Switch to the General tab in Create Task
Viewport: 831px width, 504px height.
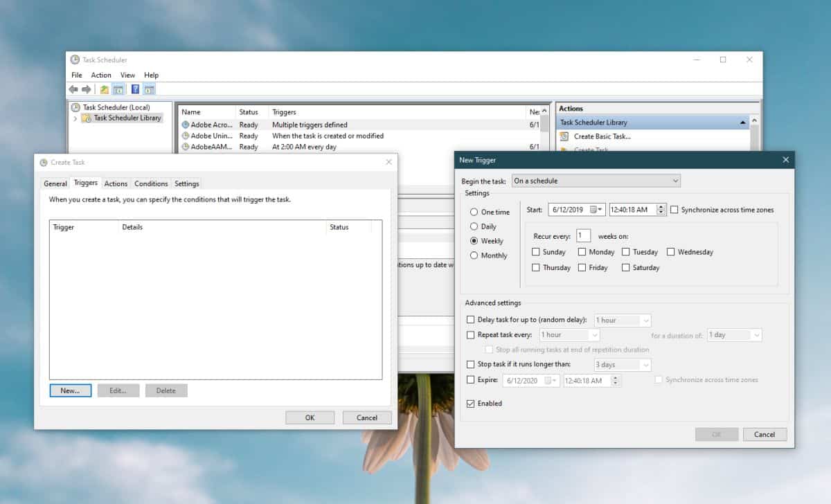click(55, 183)
